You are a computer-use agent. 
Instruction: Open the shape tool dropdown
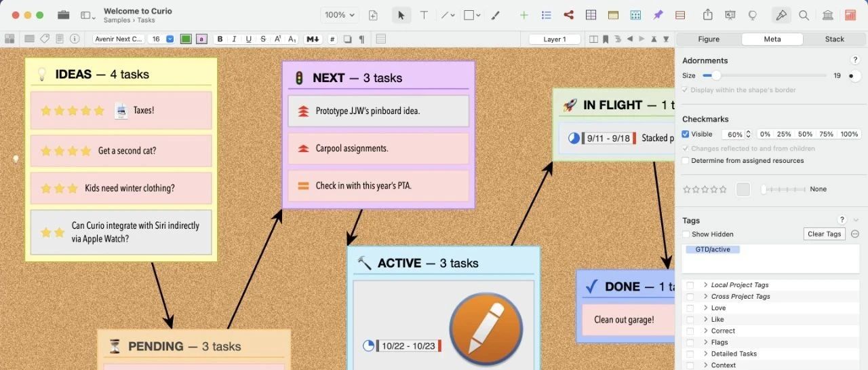click(x=472, y=15)
